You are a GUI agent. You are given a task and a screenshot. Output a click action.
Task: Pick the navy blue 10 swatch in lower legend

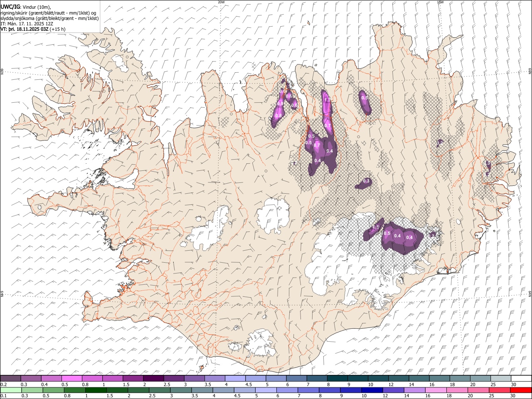coord(372,390)
